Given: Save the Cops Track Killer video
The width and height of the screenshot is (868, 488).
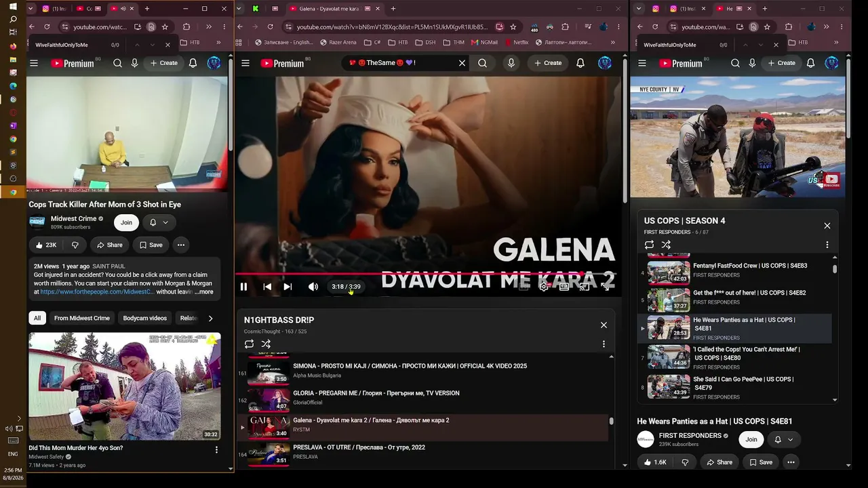Looking at the screenshot, I should [150, 245].
